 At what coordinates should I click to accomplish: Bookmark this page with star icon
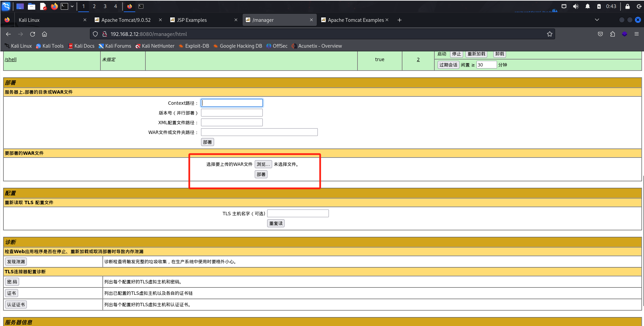point(549,34)
